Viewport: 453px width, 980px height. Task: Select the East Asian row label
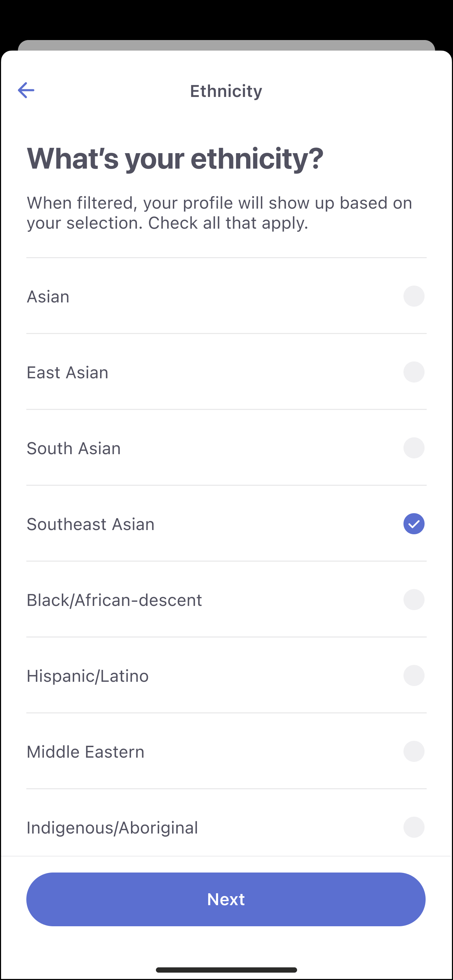67,372
